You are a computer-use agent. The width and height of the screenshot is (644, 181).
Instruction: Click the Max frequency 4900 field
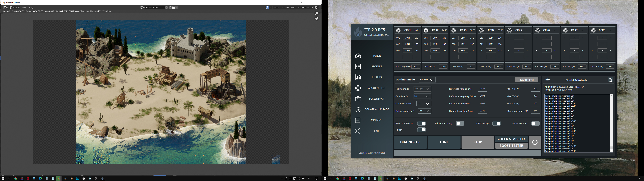pos(482,104)
